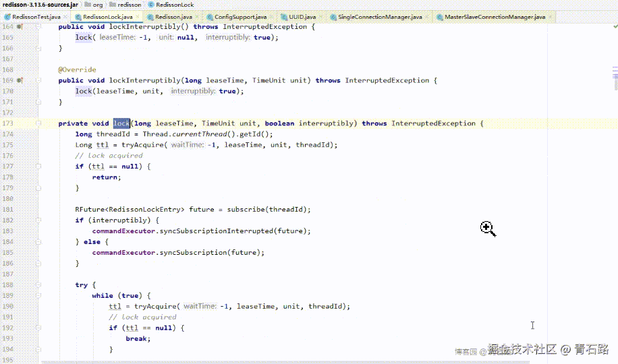Click 'boolean' keyword on line 173
The image size is (618, 364).
pos(279,123)
